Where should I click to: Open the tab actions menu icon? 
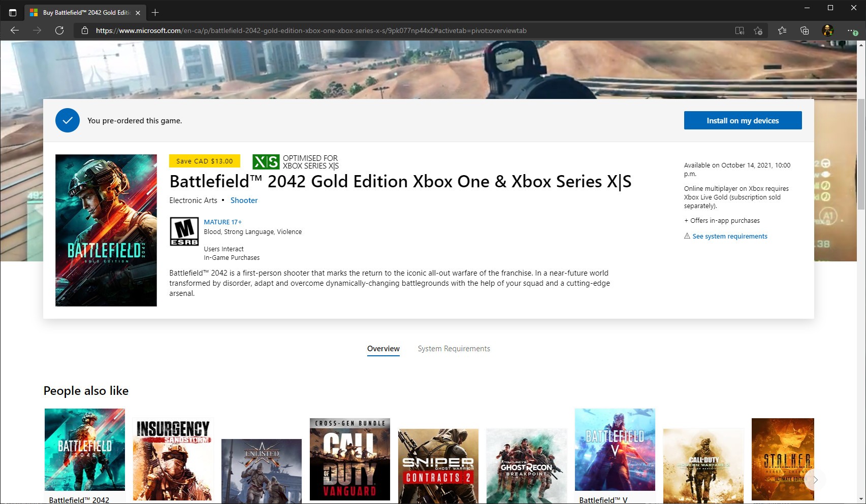coord(13,12)
